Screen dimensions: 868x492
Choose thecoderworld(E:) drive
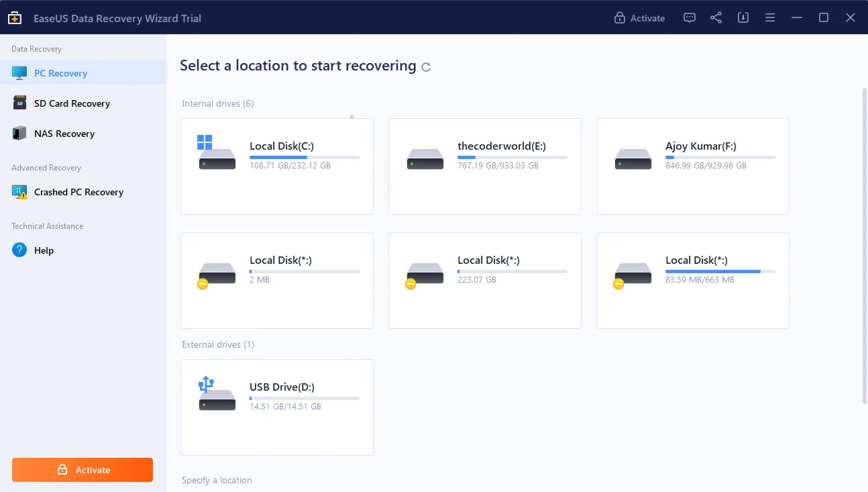pos(484,166)
